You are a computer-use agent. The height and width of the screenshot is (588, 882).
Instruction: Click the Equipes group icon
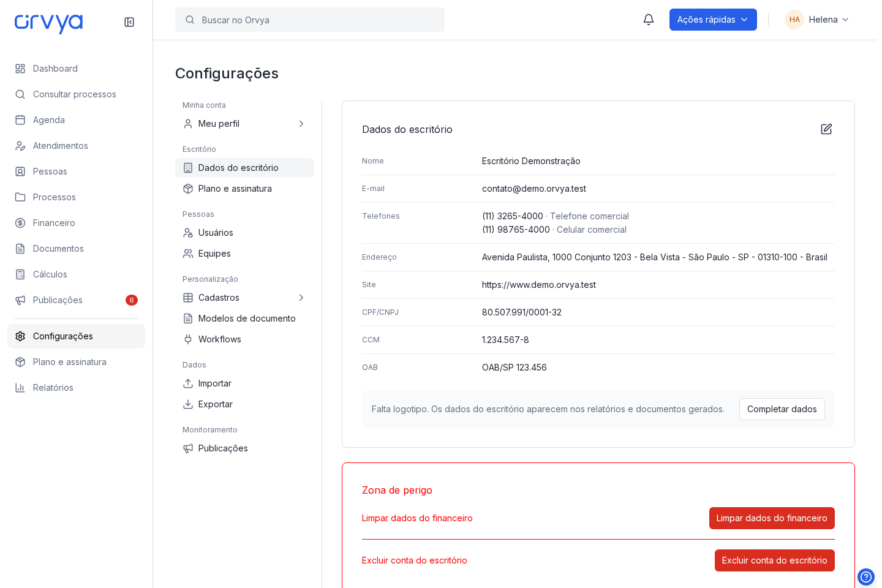(x=188, y=254)
